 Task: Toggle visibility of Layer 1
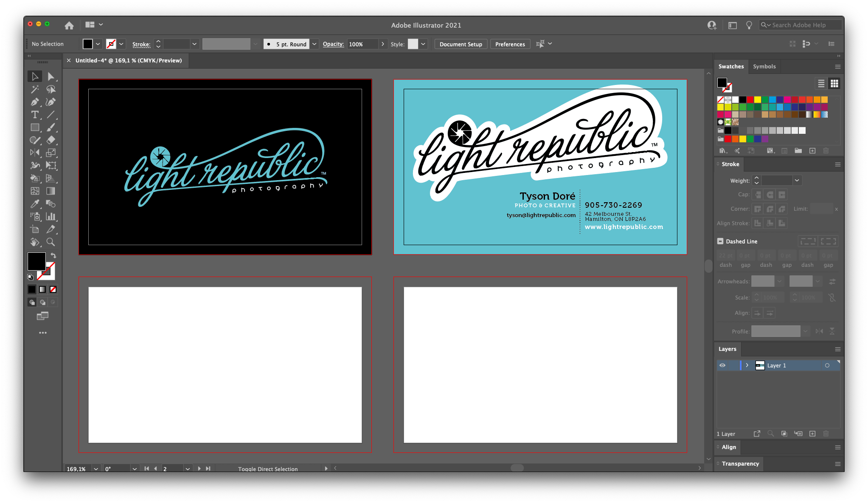pos(722,365)
